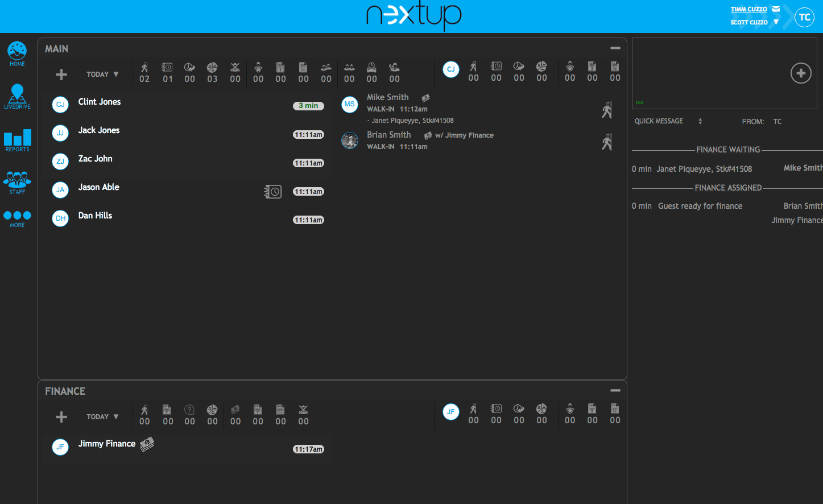Click the crossed-out icon in Finance stats
The width and height of the screenshot is (823, 504).
303,410
